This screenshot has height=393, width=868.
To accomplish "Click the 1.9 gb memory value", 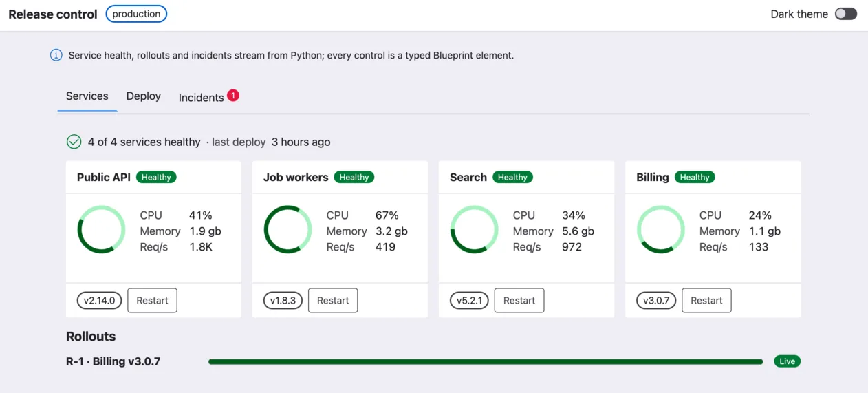I will [x=205, y=231].
